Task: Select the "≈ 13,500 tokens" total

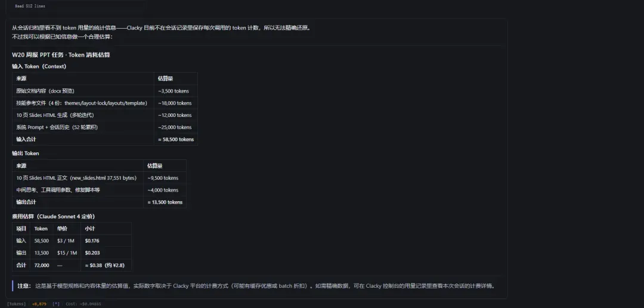Action: click(x=165, y=202)
